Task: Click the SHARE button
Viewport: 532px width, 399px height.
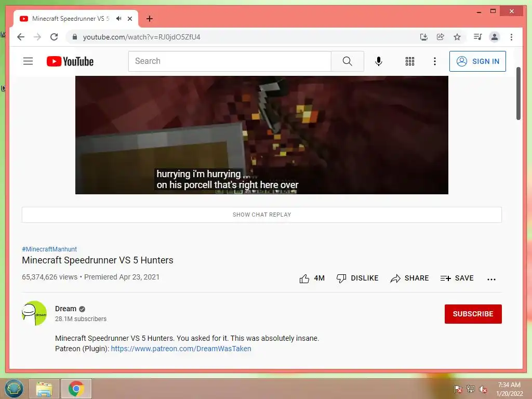Action: coord(409,278)
